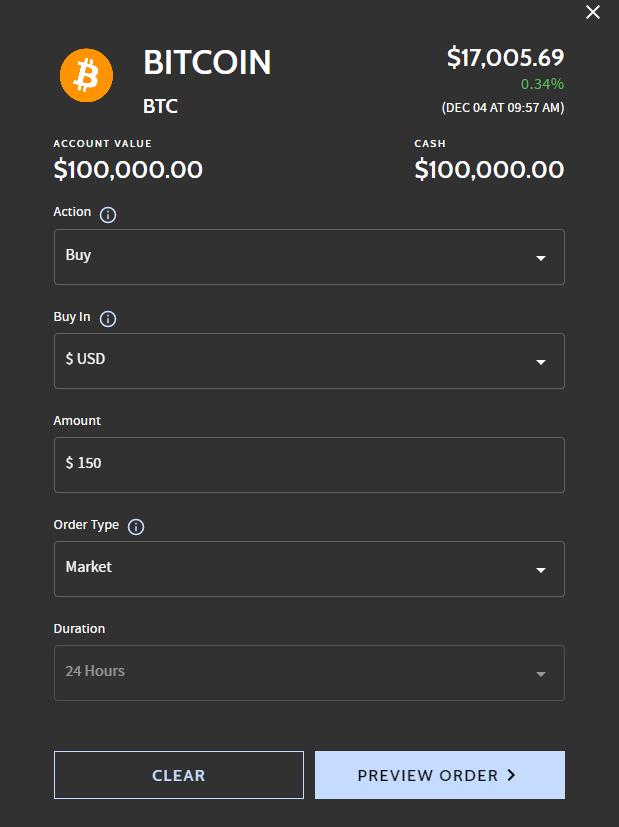
Task: Click the green 0.34% change value
Action: 542,84
